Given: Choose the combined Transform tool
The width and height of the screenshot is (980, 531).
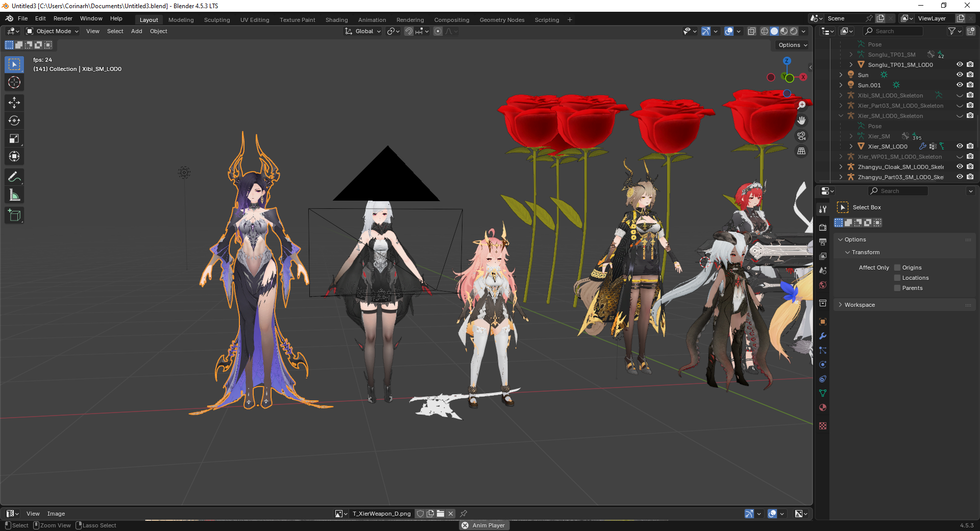Looking at the screenshot, I should (x=14, y=156).
